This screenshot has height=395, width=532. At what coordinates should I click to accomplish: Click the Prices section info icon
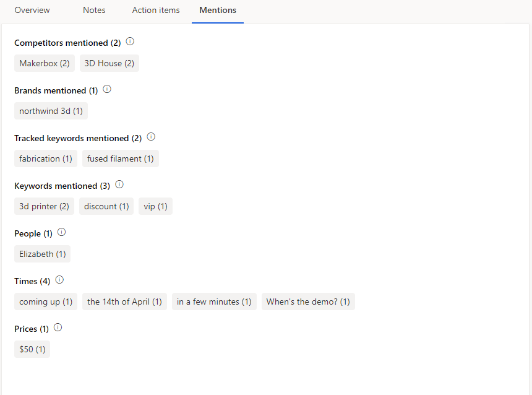click(x=58, y=328)
